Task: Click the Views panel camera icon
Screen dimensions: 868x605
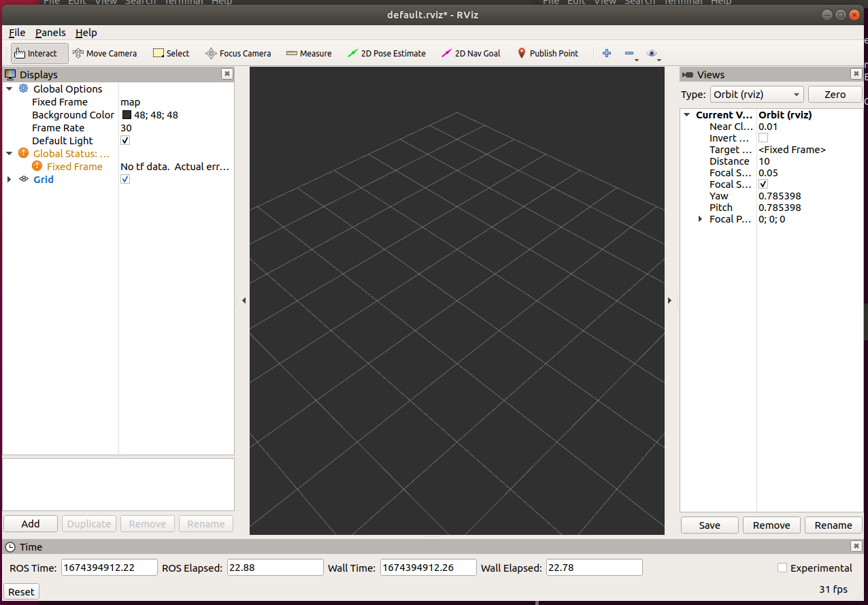Action: tap(688, 75)
